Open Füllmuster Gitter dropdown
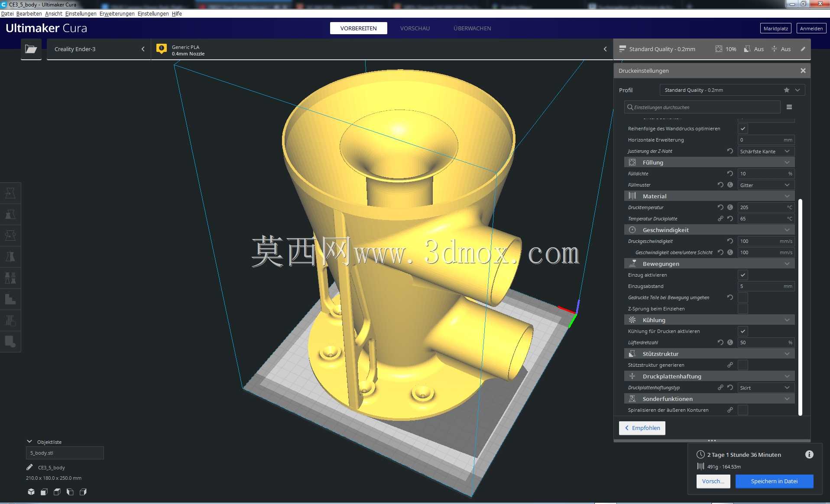The image size is (830, 504). pyautogui.click(x=766, y=185)
